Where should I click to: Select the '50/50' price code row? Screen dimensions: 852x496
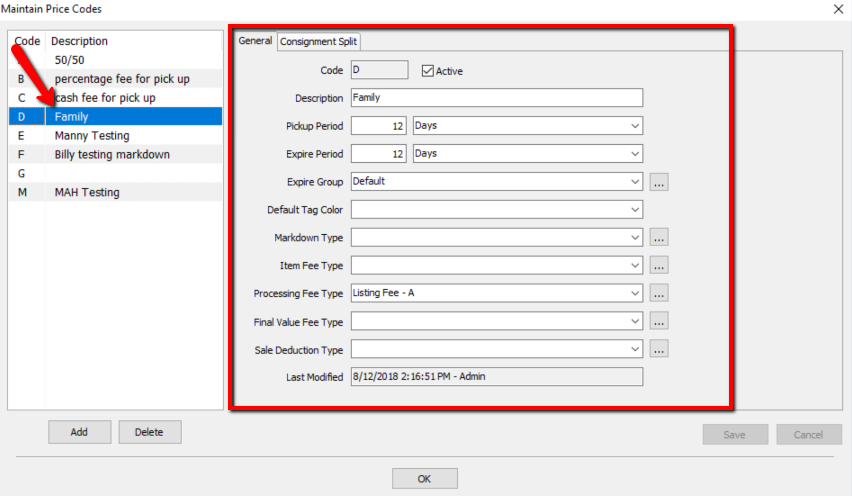point(115,60)
